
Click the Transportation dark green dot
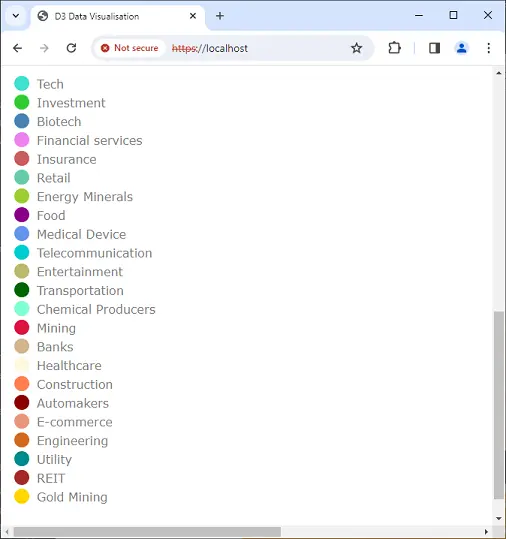pos(22,290)
